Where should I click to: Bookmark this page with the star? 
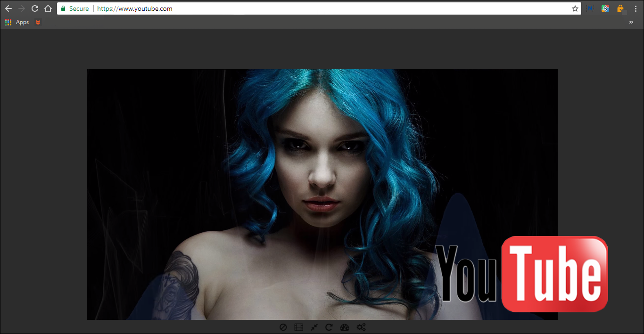[x=575, y=8]
